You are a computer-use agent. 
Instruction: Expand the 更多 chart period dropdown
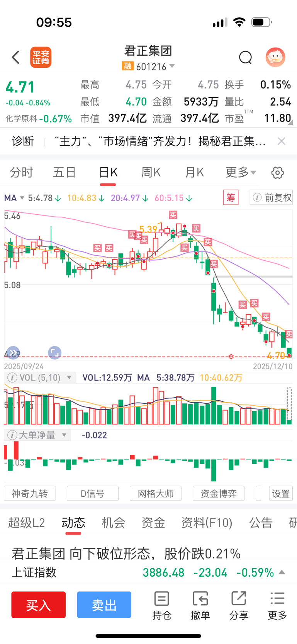pos(241,172)
